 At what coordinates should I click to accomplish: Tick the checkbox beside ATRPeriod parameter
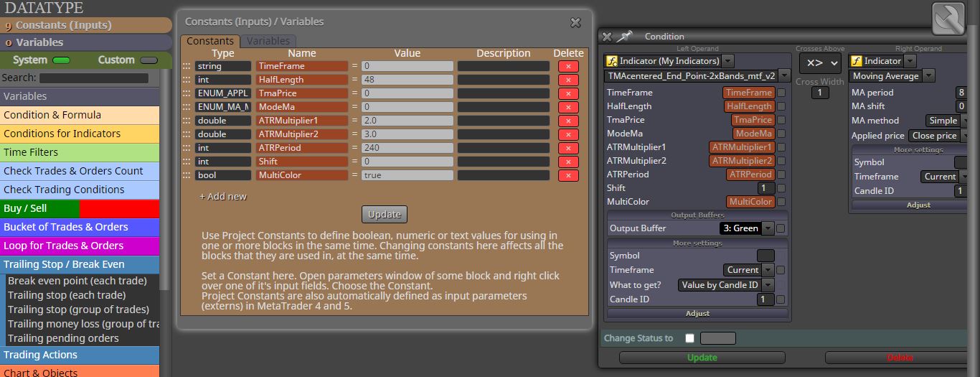[781, 174]
